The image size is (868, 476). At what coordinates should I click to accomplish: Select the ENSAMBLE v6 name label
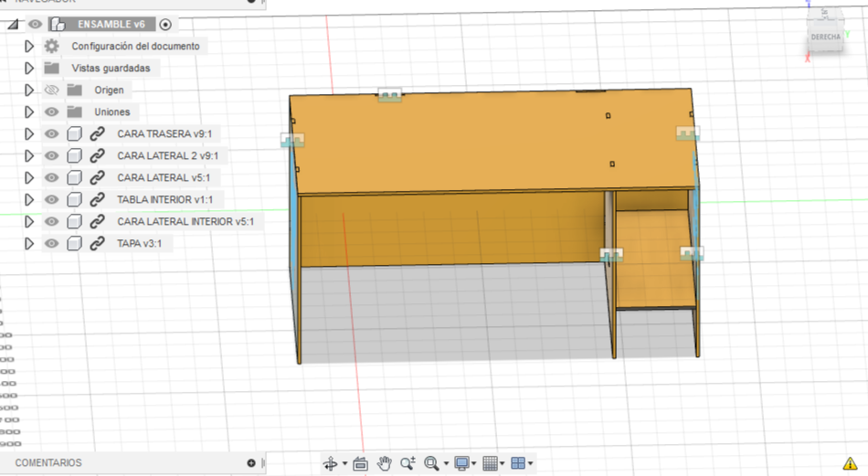(111, 25)
